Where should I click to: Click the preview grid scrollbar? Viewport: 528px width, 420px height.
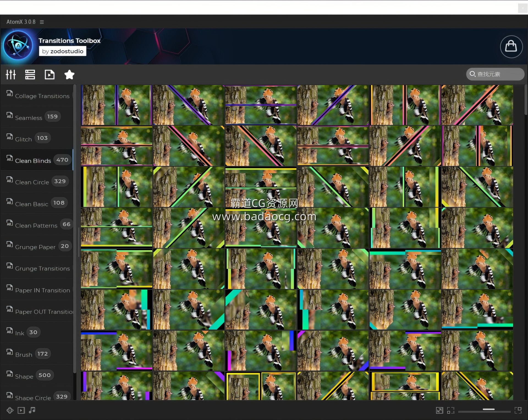tap(526, 100)
